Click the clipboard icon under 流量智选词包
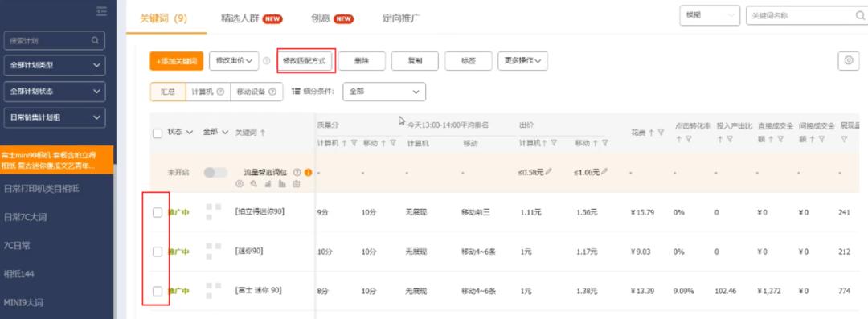The height and width of the screenshot is (319, 868). click(296, 183)
